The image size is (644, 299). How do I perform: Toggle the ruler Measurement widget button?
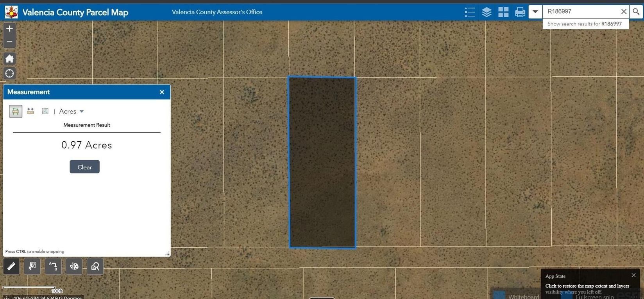point(11,267)
